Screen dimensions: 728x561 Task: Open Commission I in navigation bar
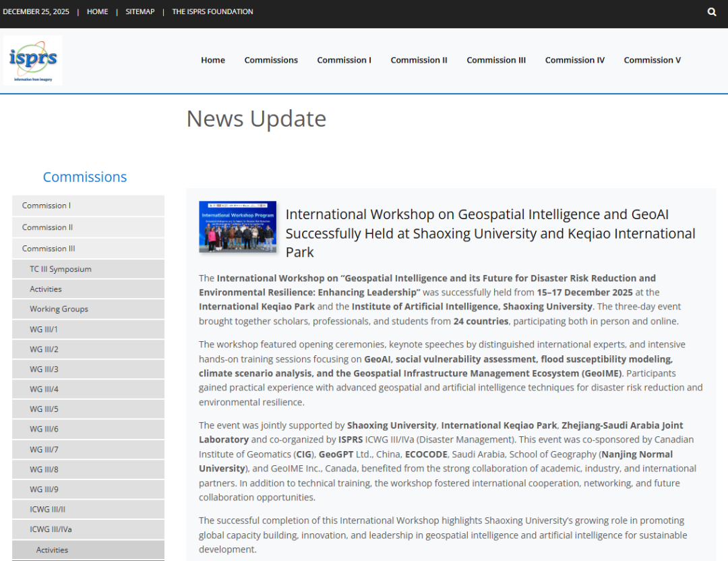coord(344,60)
